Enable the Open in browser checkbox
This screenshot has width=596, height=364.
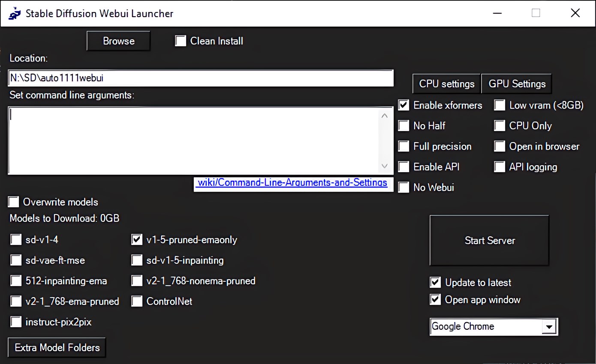[x=500, y=146]
